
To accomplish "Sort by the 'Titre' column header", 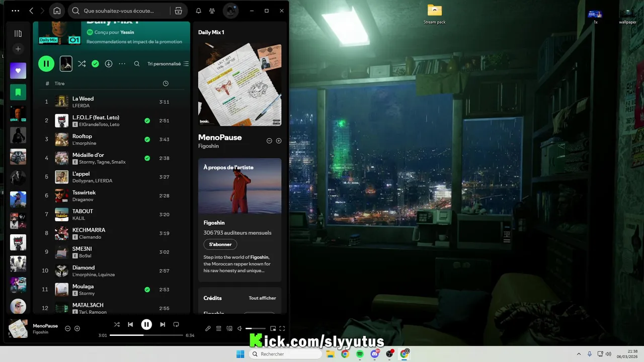I will (x=59, y=83).
